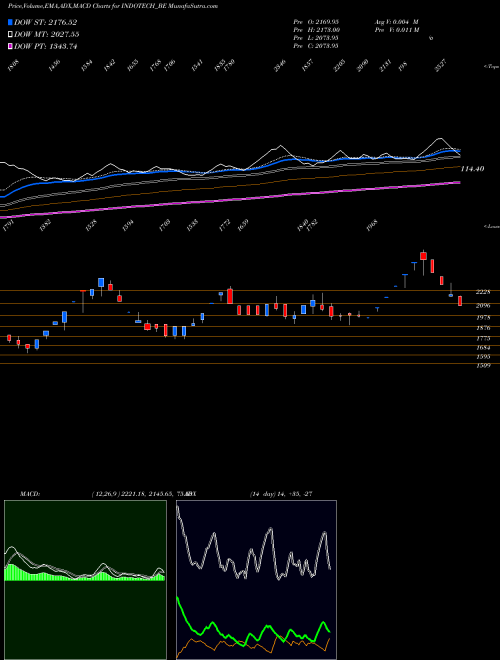The image size is (500, 660).
Task: Click the 1791 low value label
Action: point(8,226)
